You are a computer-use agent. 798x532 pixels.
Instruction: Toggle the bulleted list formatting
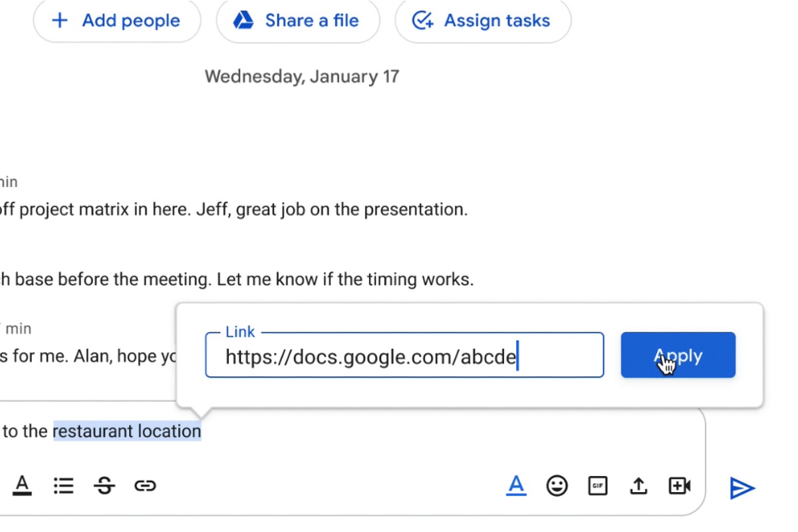coord(63,486)
